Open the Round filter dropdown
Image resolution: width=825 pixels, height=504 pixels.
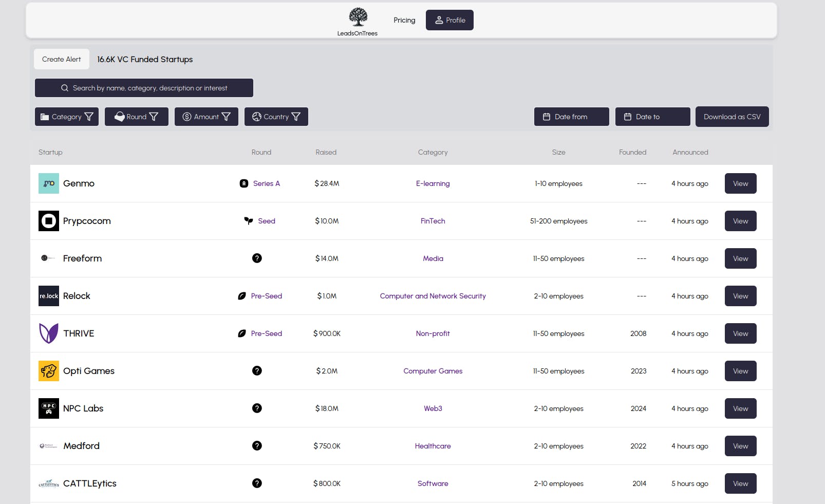point(137,117)
